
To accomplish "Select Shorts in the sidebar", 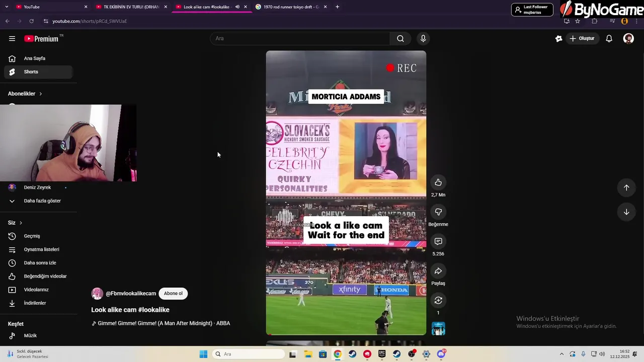I will 39,72.
